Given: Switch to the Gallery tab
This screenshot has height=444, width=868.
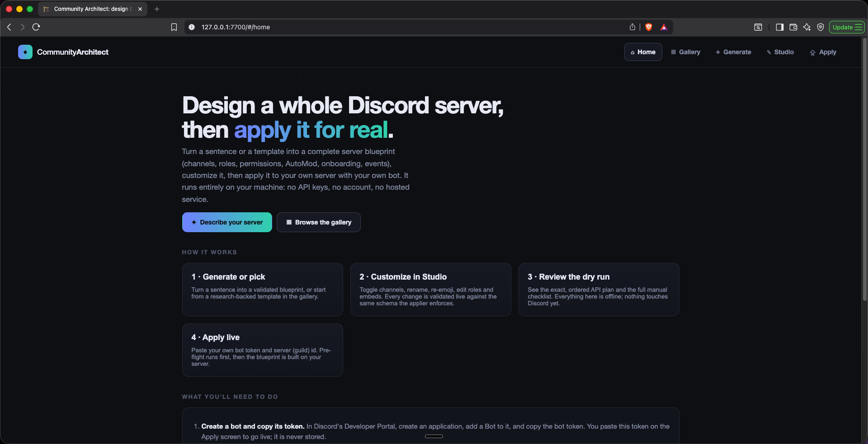Looking at the screenshot, I should [685, 52].
